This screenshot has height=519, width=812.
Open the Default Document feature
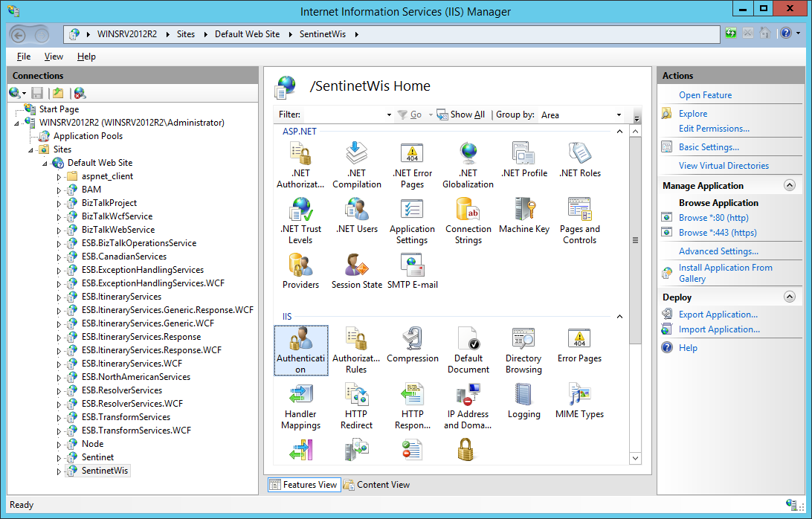(x=468, y=350)
